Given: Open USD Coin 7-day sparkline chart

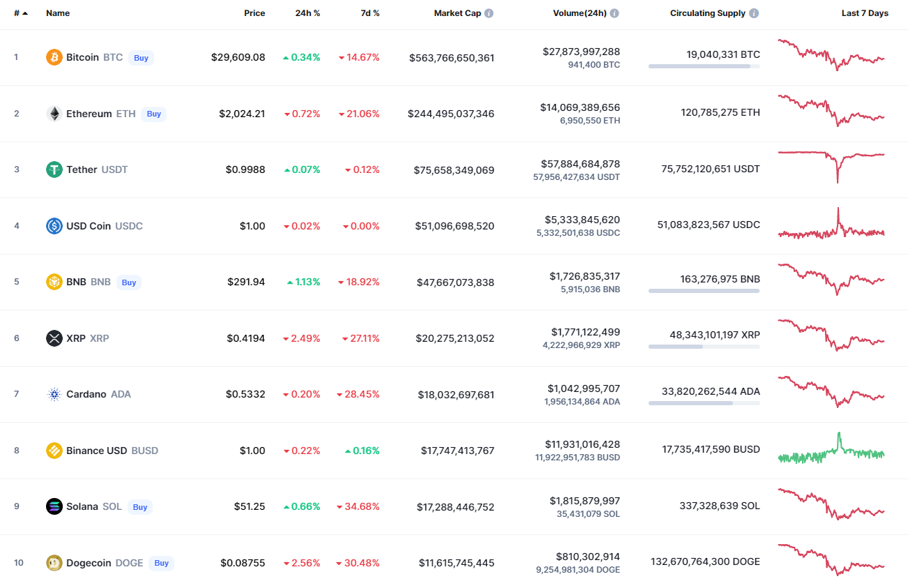Looking at the screenshot, I should (831, 225).
